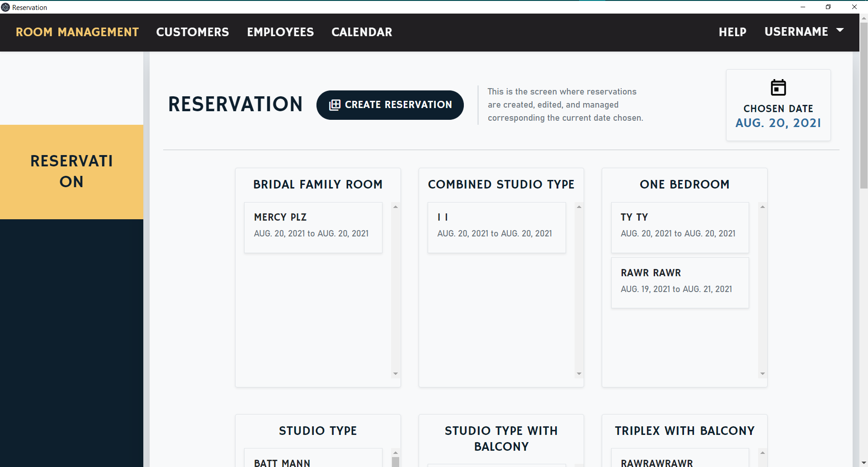The width and height of the screenshot is (868, 467).
Task: Open the Ty Ty reservation card
Action: pyautogui.click(x=680, y=227)
